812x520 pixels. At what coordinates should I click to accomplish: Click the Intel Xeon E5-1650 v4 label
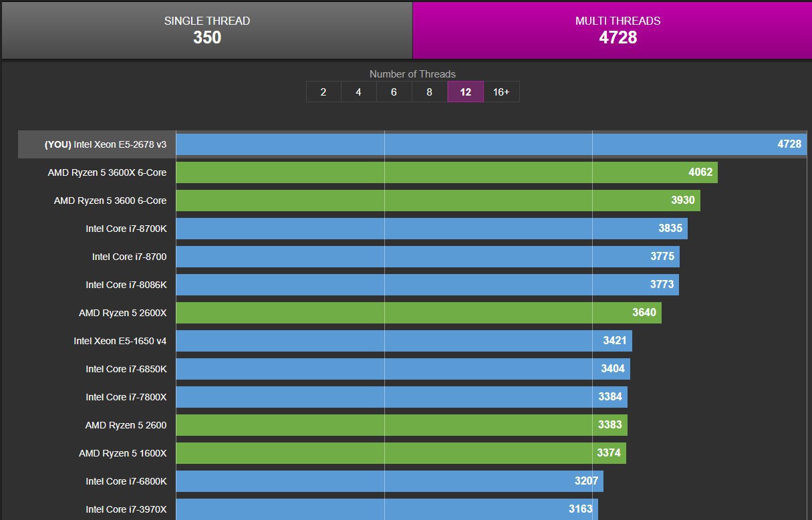120,341
